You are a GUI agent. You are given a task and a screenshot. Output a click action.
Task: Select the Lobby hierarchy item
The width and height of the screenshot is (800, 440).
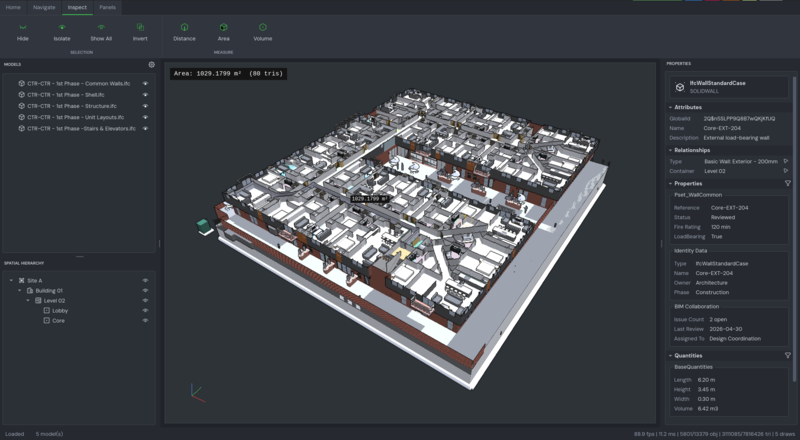point(60,310)
